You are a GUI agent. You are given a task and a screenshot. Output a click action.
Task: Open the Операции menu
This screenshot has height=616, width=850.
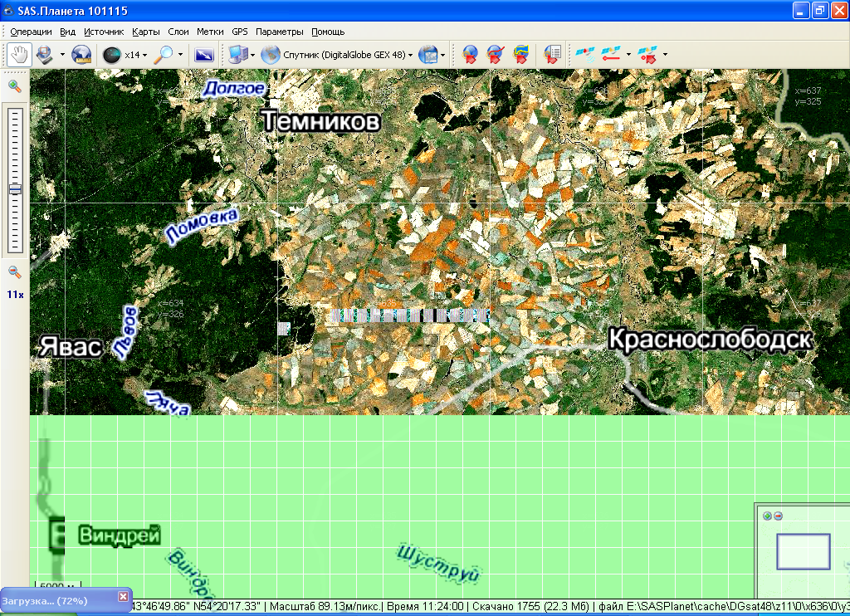point(31,32)
